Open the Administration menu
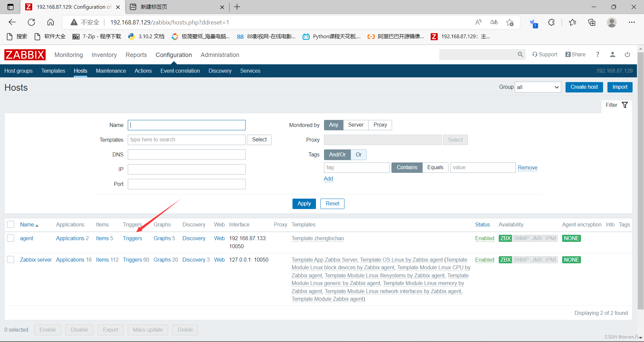Screen dimensions: 644x342 220,55
